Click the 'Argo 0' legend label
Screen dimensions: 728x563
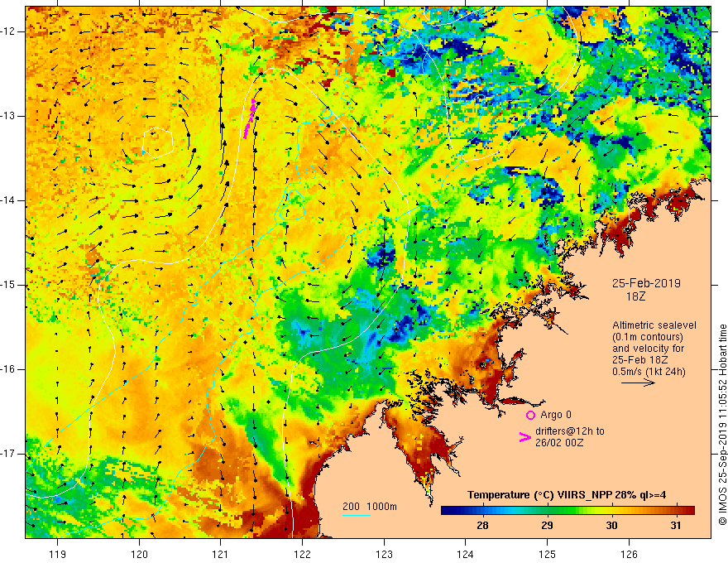coord(556,415)
